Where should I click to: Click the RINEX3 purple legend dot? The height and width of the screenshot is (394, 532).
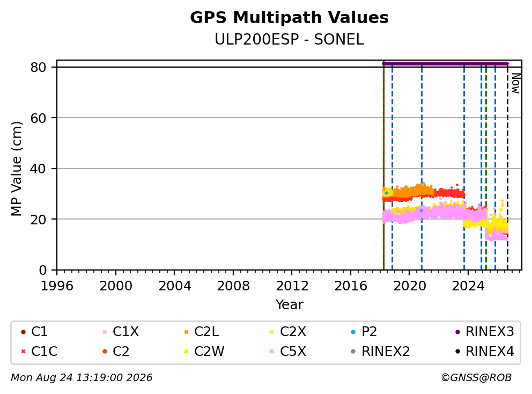[x=457, y=332]
